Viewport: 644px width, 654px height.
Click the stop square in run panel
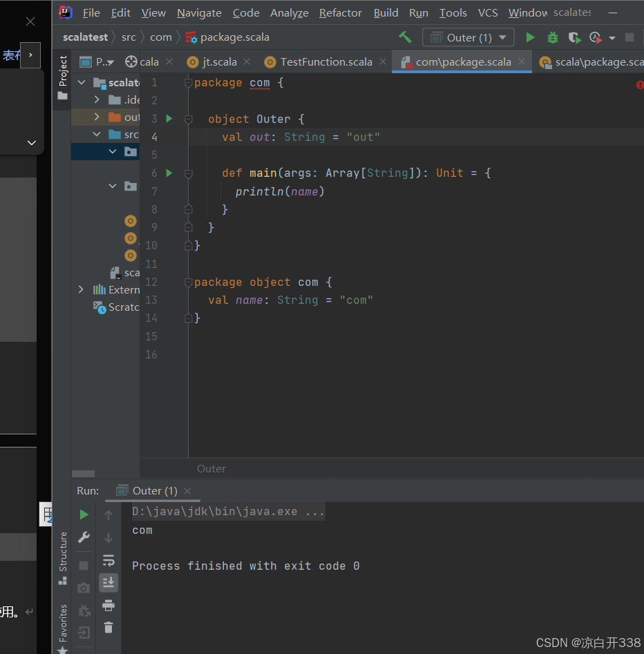[x=84, y=565]
